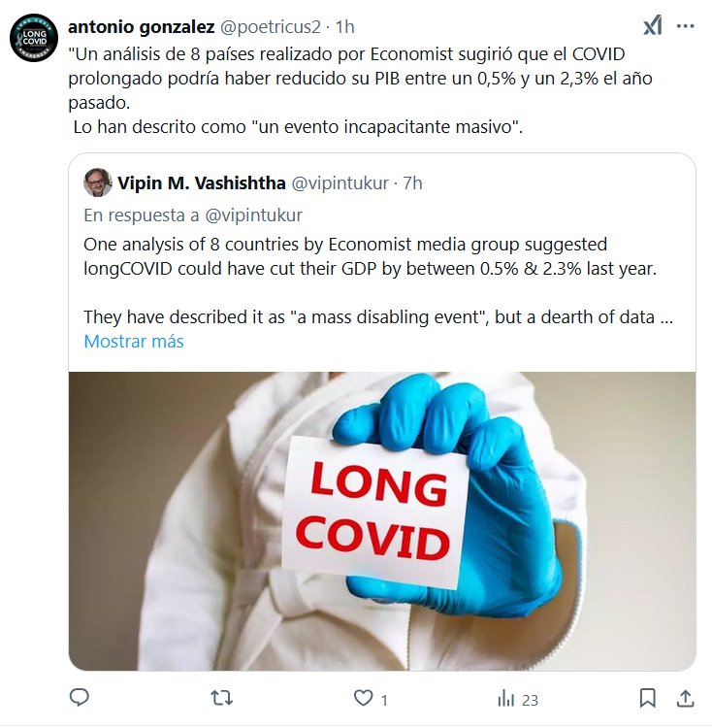View tweet analytics bar chart icon

click(506, 698)
